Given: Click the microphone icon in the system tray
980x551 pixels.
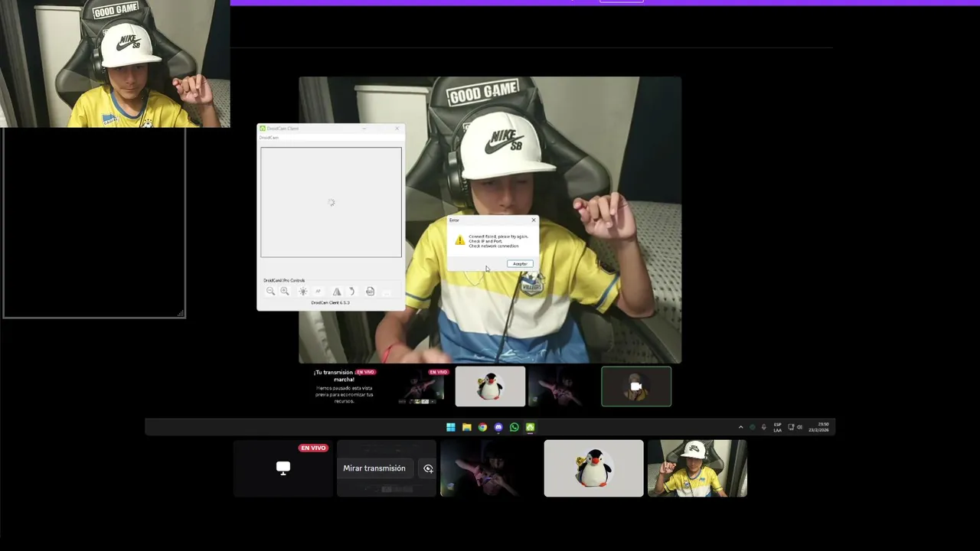Looking at the screenshot, I should (x=763, y=427).
